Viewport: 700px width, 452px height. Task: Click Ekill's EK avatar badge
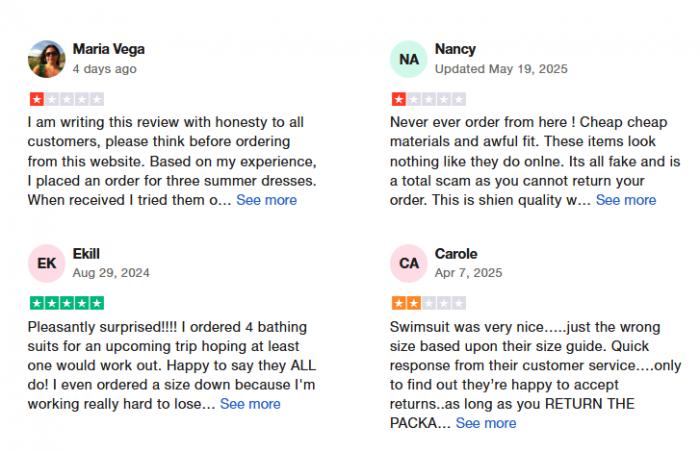coord(47,263)
